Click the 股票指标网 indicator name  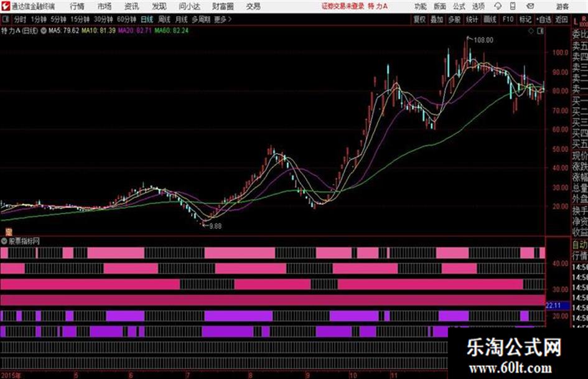point(24,241)
